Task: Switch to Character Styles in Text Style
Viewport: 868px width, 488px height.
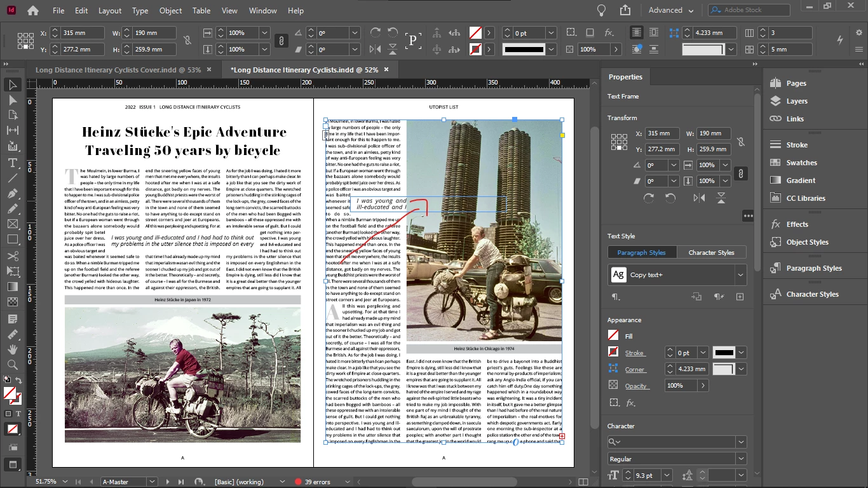Action: [711, 252]
